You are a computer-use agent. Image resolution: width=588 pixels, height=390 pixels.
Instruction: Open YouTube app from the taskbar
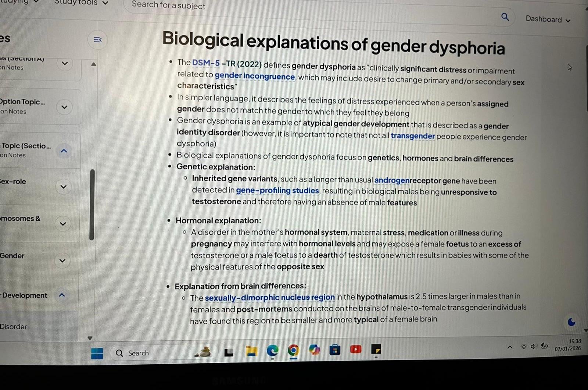pos(356,349)
